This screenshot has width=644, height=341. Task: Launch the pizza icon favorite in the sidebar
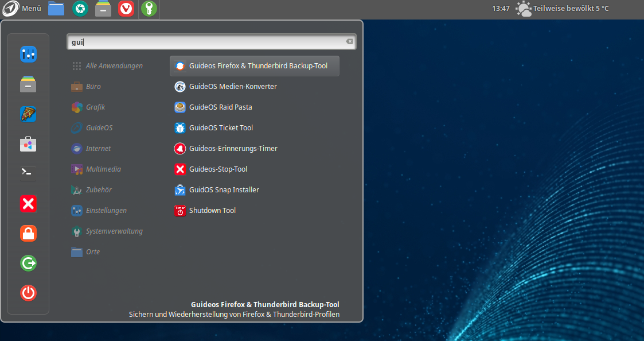28,114
